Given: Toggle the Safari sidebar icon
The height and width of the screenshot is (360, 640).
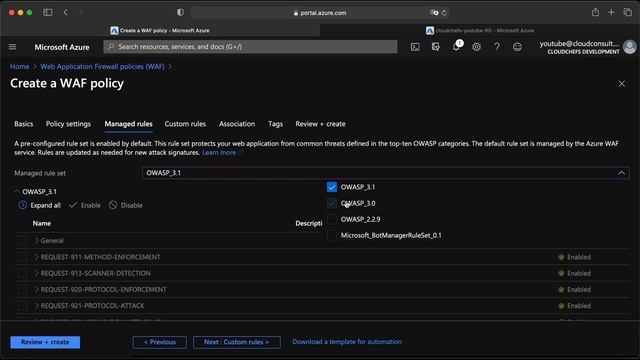Looking at the screenshot, I should coord(48,12).
